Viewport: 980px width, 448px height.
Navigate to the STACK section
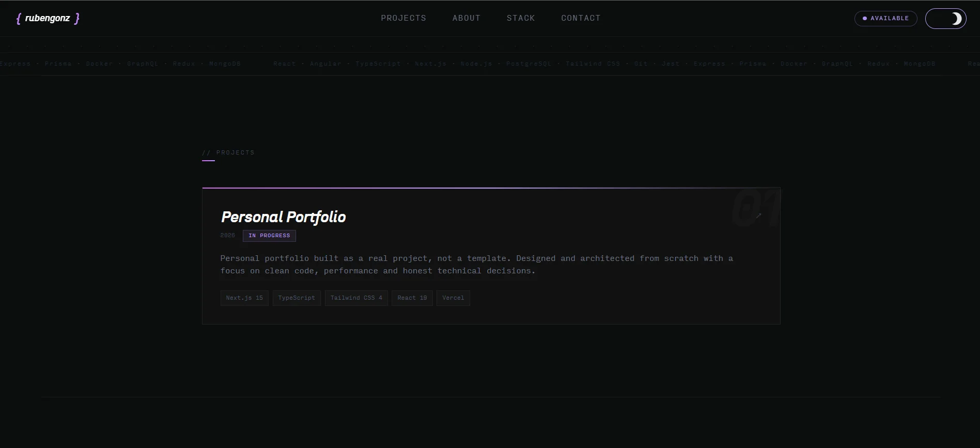tap(521, 18)
